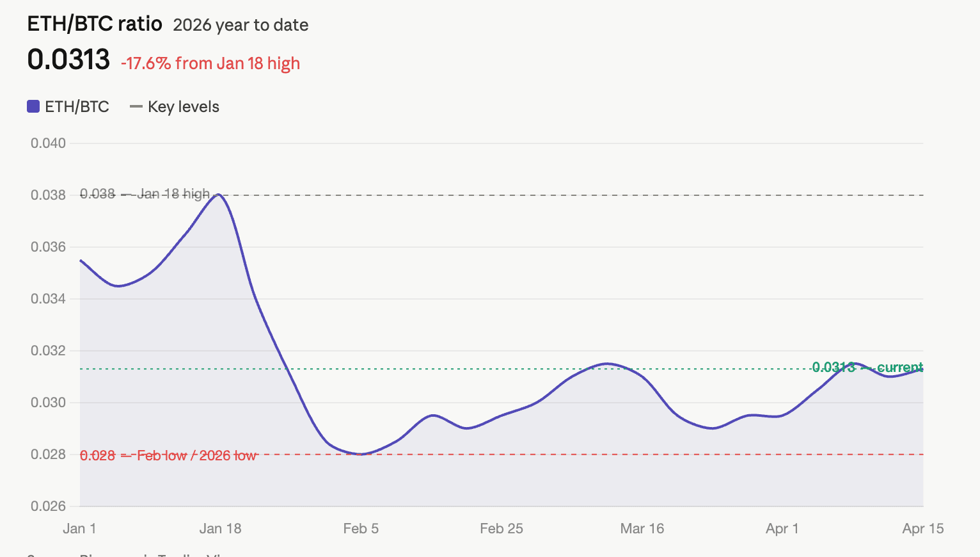Select the Jan 1 x-axis label
The width and height of the screenshot is (980, 557).
pos(79,529)
